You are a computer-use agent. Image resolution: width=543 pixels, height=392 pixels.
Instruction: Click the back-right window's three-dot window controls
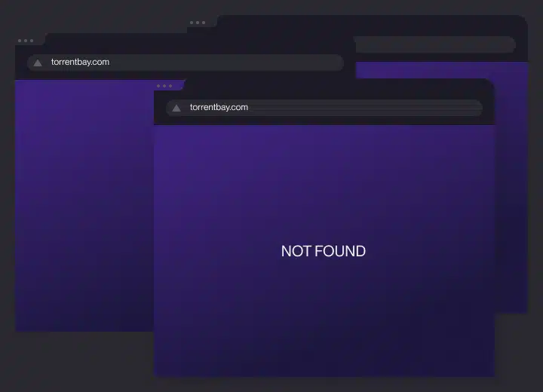198,23
